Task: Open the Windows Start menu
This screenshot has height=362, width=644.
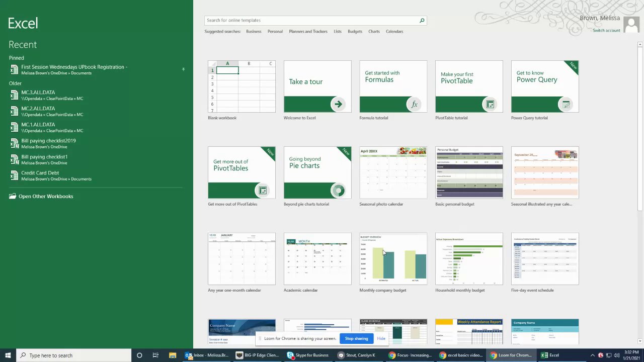Action: click(8, 355)
